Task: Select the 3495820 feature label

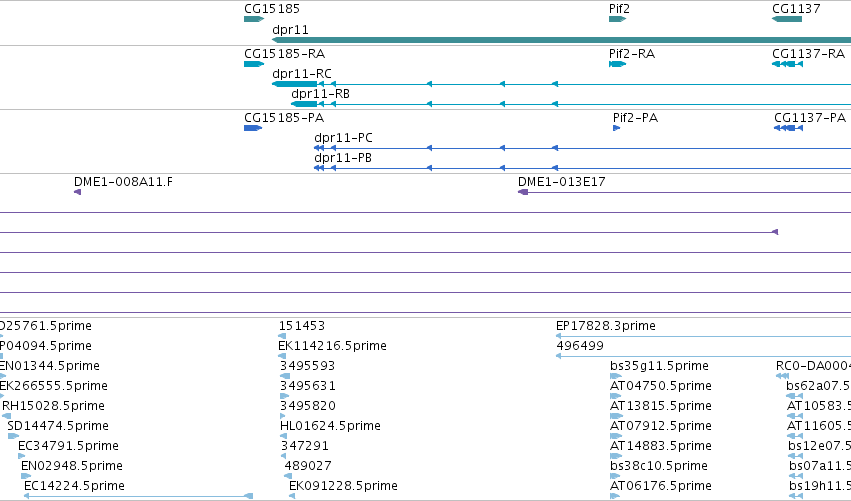Action: 307,406
